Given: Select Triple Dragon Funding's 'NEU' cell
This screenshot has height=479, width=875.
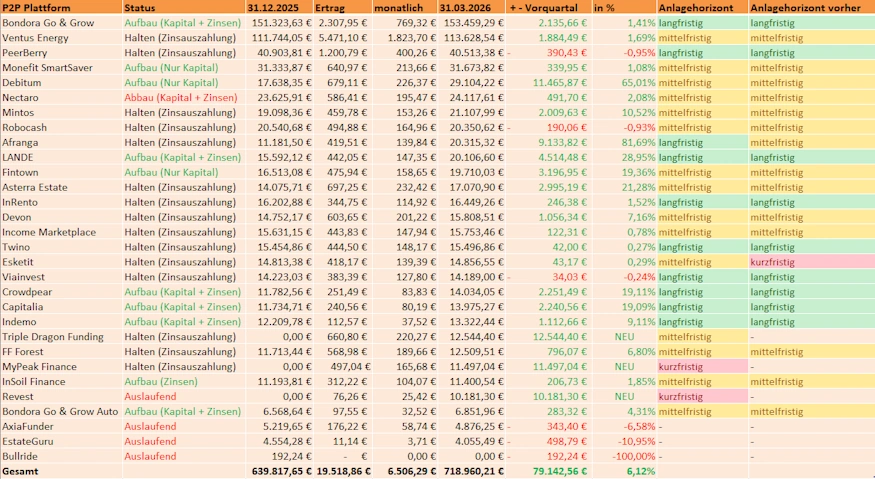Looking at the screenshot, I should tap(624, 337).
